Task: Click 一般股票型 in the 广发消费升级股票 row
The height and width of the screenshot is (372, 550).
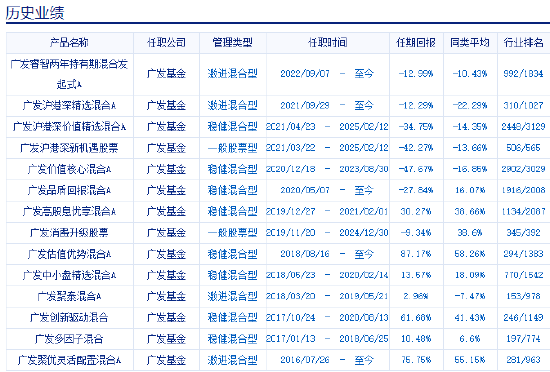Action: pyautogui.click(x=233, y=232)
